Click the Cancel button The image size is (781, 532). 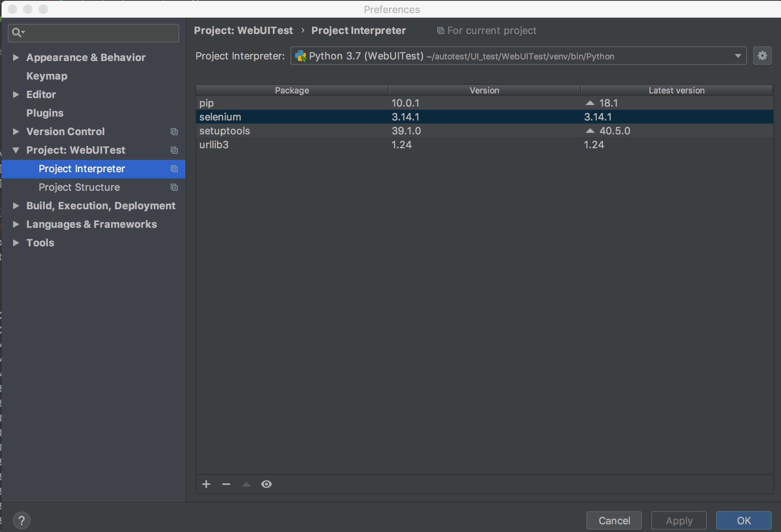coord(614,520)
